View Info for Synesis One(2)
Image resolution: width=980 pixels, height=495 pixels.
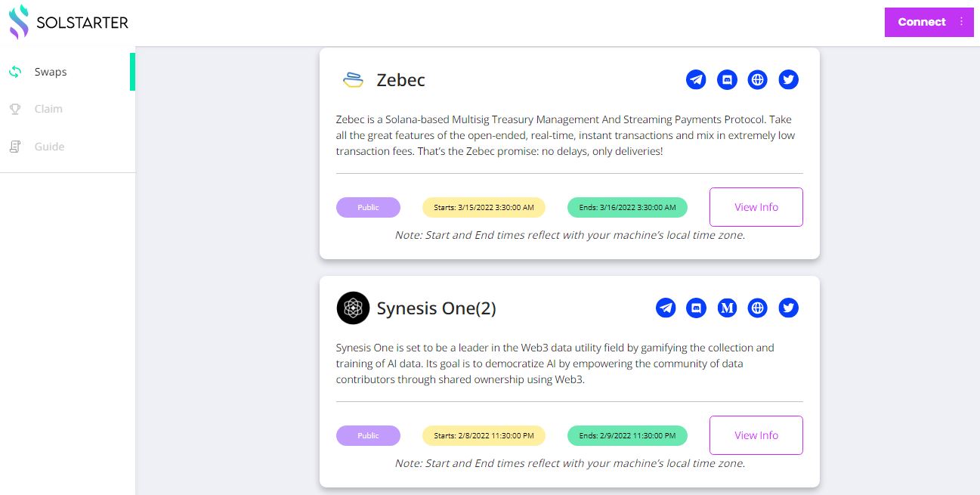coord(756,435)
